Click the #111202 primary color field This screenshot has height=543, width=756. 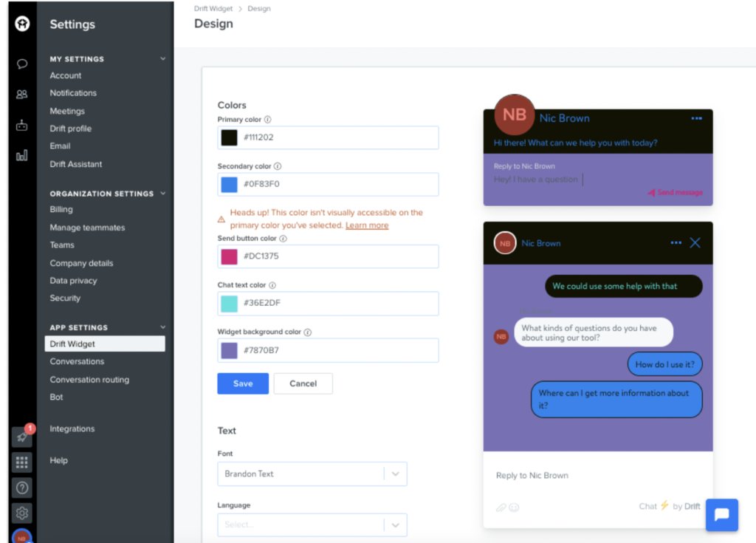[328, 137]
